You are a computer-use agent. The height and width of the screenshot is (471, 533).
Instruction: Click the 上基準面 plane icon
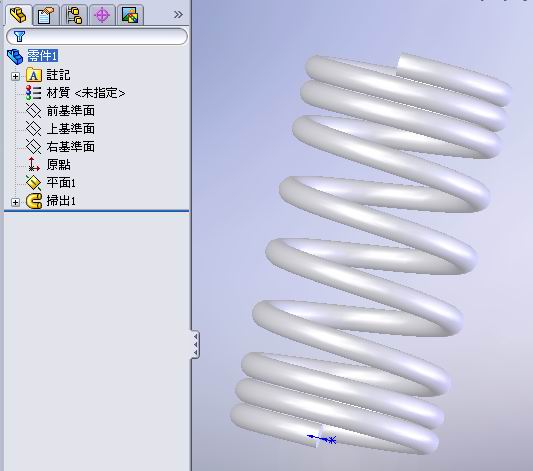coord(34,128)
